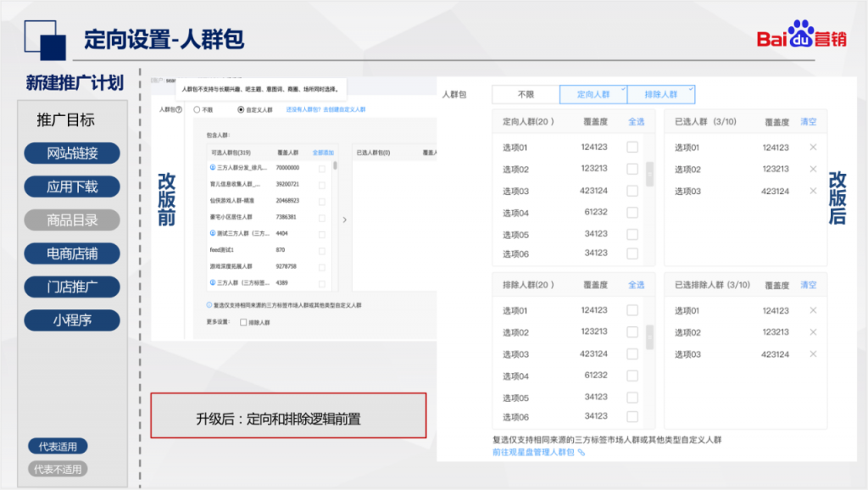Check 选项03 in the 定向人群 list
868x490 pixels.
coord(632,191)
